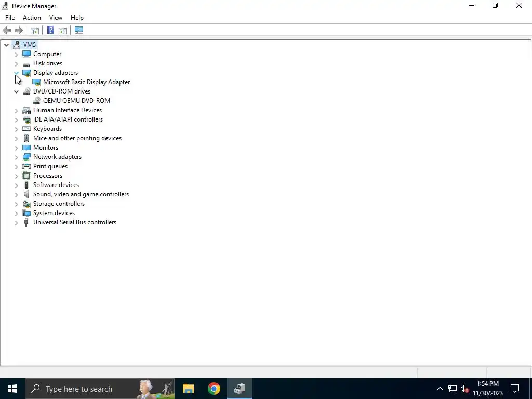Click the muted speaker volume tray icon

click(464, 389)
